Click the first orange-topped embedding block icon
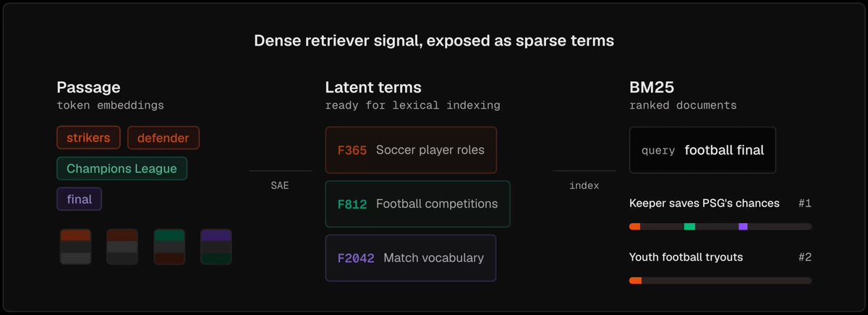Screen dimensions: 868x315 tap(75, 247)
